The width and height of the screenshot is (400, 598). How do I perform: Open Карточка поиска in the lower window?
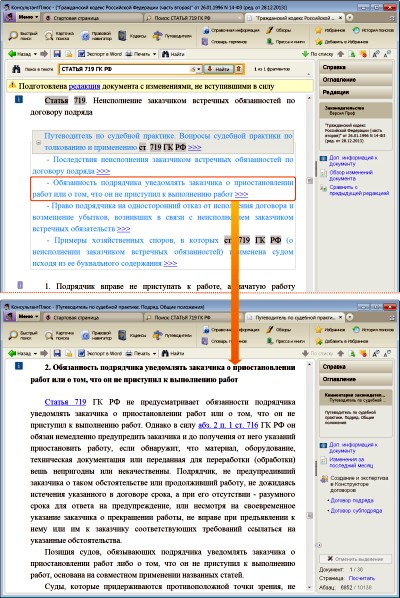point(60,335)
